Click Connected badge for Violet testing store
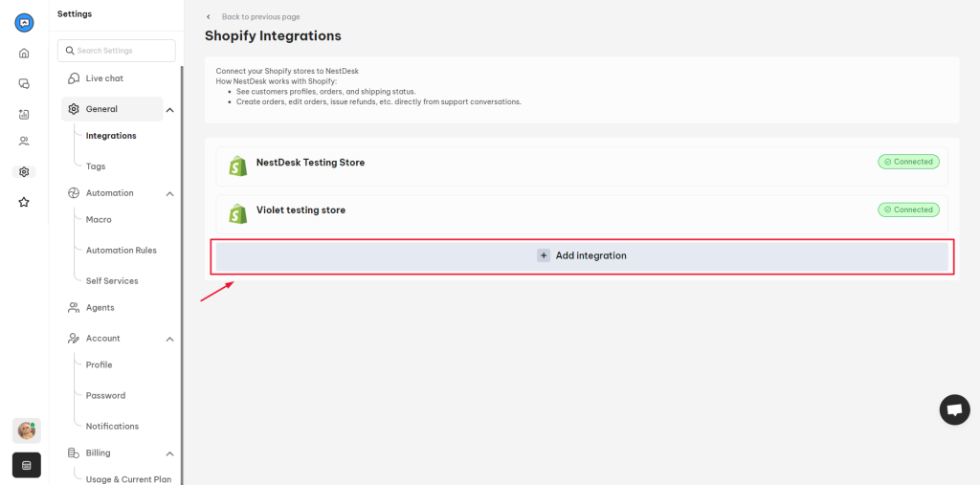The image size is (980, 485). tap(909, 210)
